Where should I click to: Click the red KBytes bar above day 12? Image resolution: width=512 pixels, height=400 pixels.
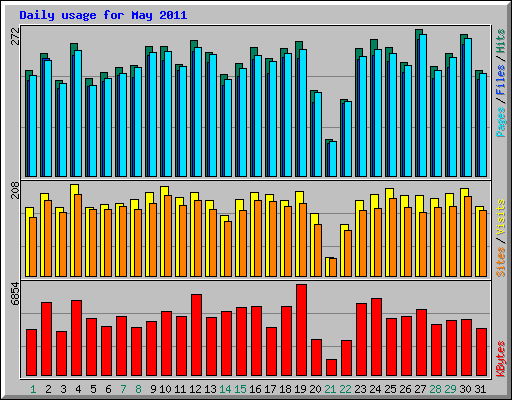coord(196,335)
